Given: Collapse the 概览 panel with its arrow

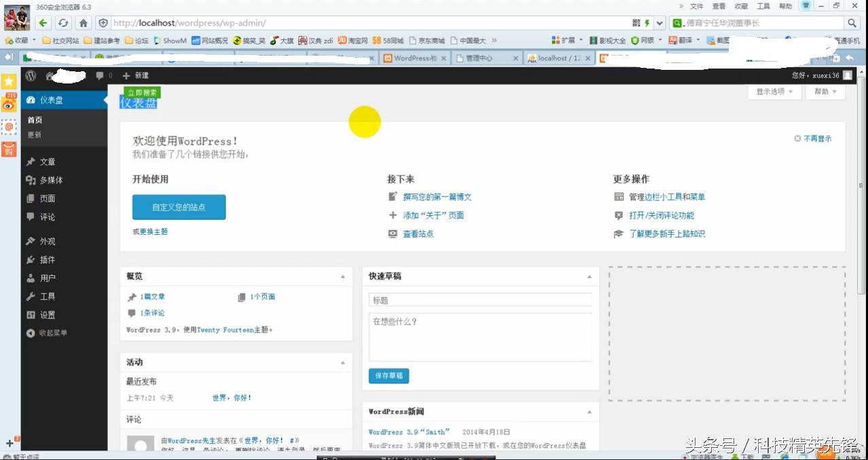Looking at the screenshot, I should click(343, 276).
